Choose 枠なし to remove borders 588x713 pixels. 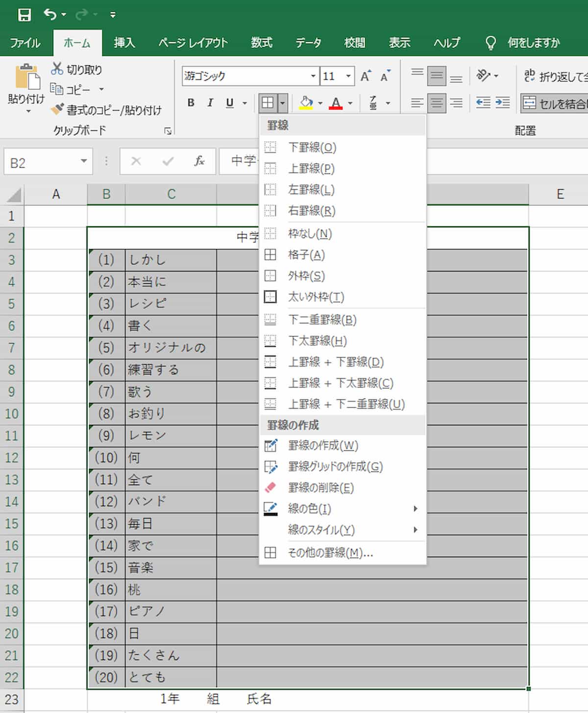(310, 234)
